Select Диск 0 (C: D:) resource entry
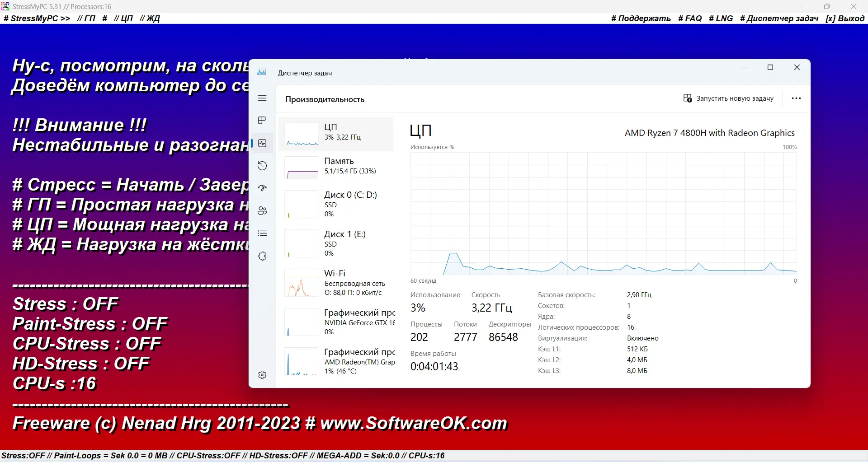868x462 pixels. (x=336, y=204)
